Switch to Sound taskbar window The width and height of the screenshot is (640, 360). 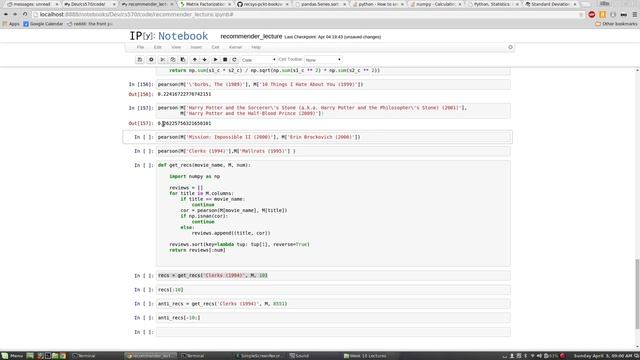(x=299, y=356)
